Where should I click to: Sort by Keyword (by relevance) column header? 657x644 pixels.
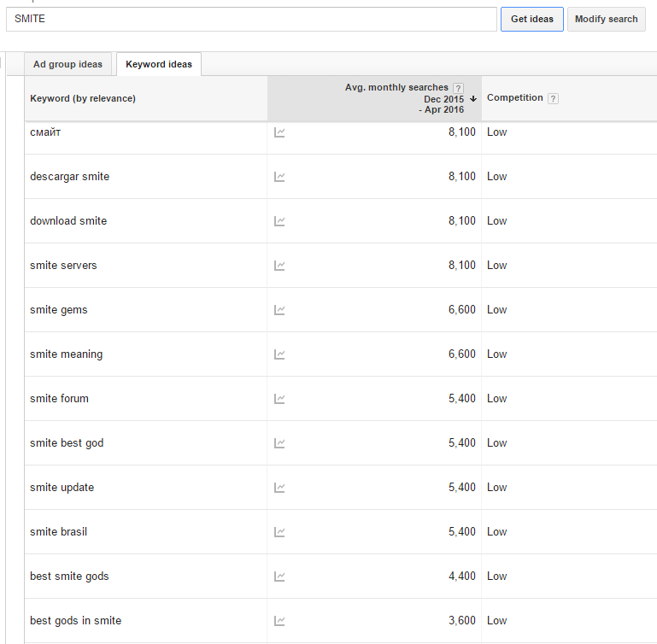pyautogui.click(x=83, y=98)
